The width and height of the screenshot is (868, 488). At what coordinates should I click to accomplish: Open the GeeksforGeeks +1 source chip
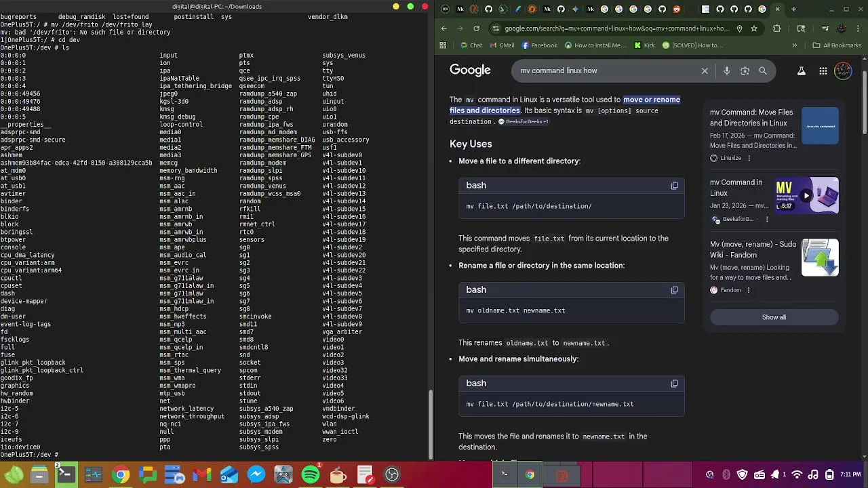[x=523, y=122]
